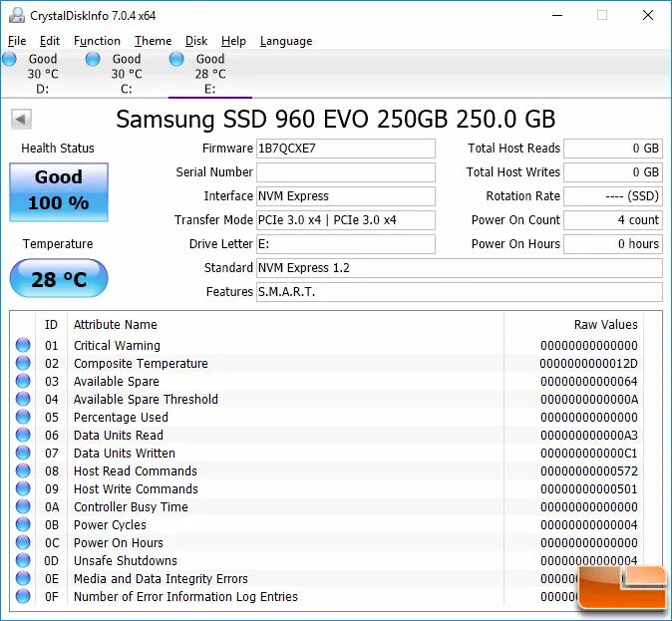Click the Transfer Mode field
This screenshot has height=621, width=672.
[346, 220]
